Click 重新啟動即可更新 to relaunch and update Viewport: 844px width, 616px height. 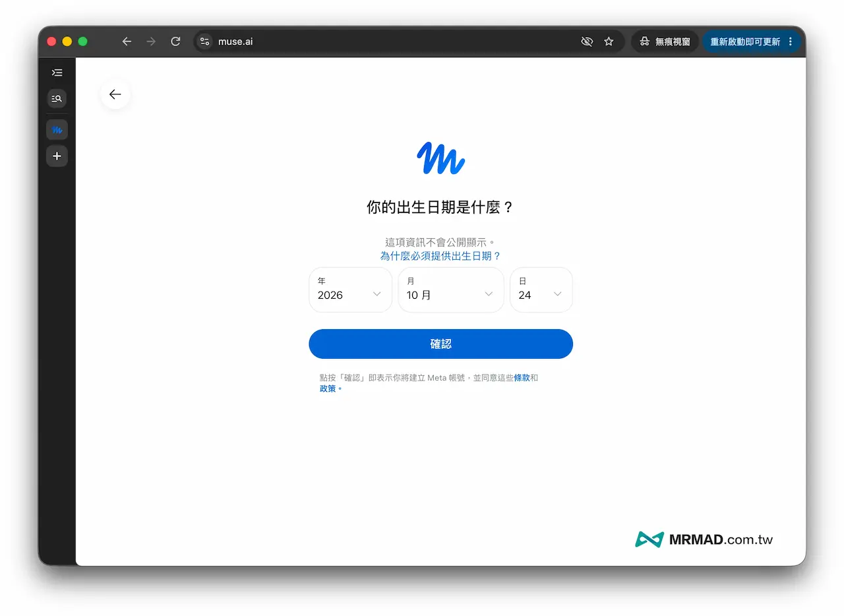(x=745, y=42)
